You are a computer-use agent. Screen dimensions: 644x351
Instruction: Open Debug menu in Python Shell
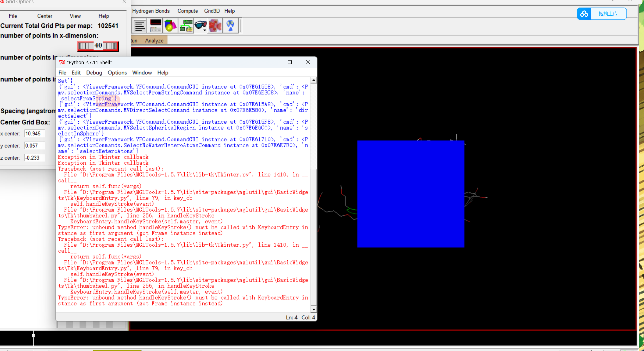(94, 73)
